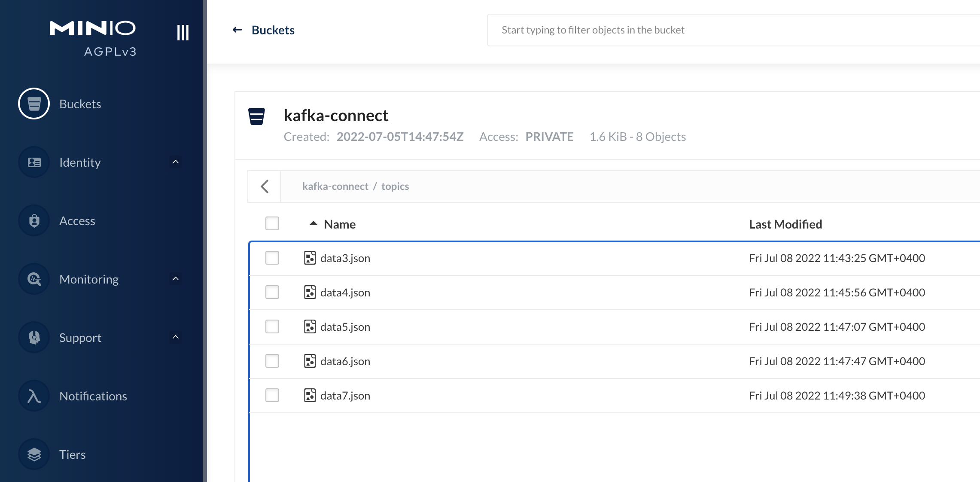
Task: Open the data6.json object
Action: (345, 361)
